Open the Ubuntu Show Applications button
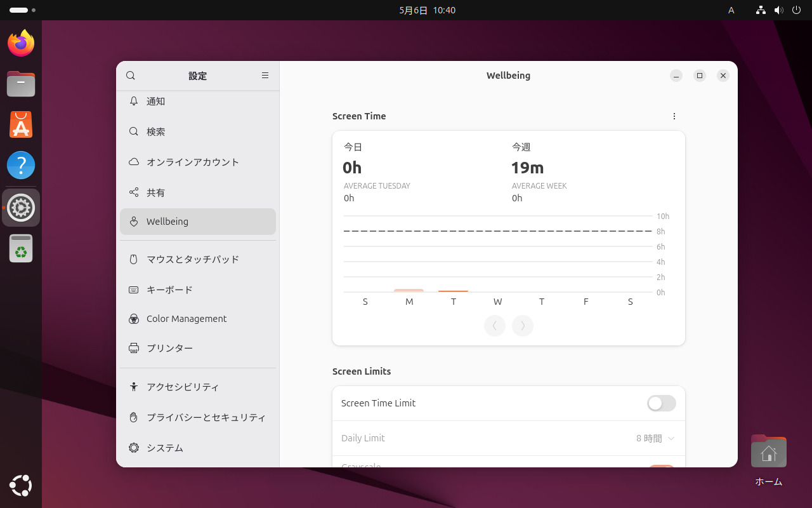 (x=21, y=486)
